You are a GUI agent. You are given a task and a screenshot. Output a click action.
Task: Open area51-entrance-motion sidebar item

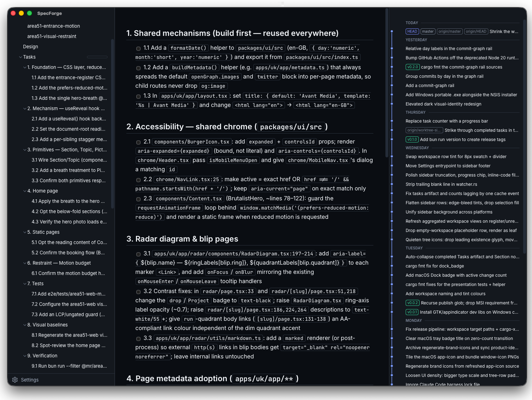pos(54,26)
